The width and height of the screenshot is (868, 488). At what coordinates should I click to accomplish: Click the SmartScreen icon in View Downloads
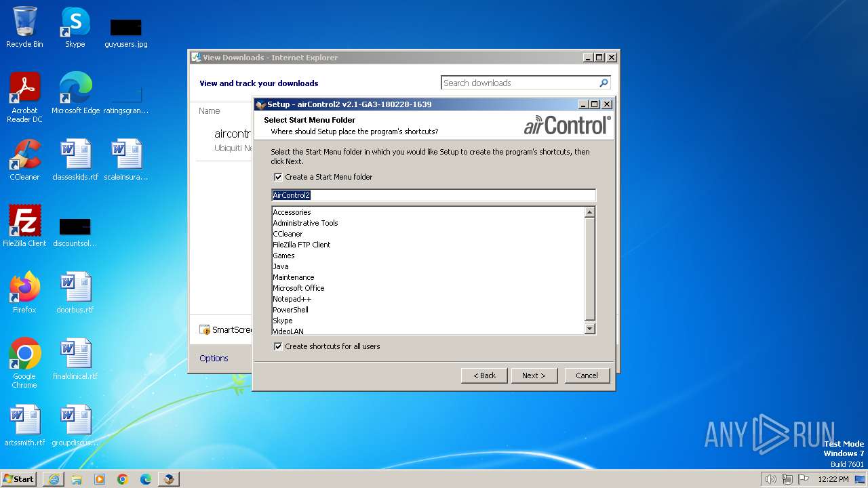tap(205, 330)
